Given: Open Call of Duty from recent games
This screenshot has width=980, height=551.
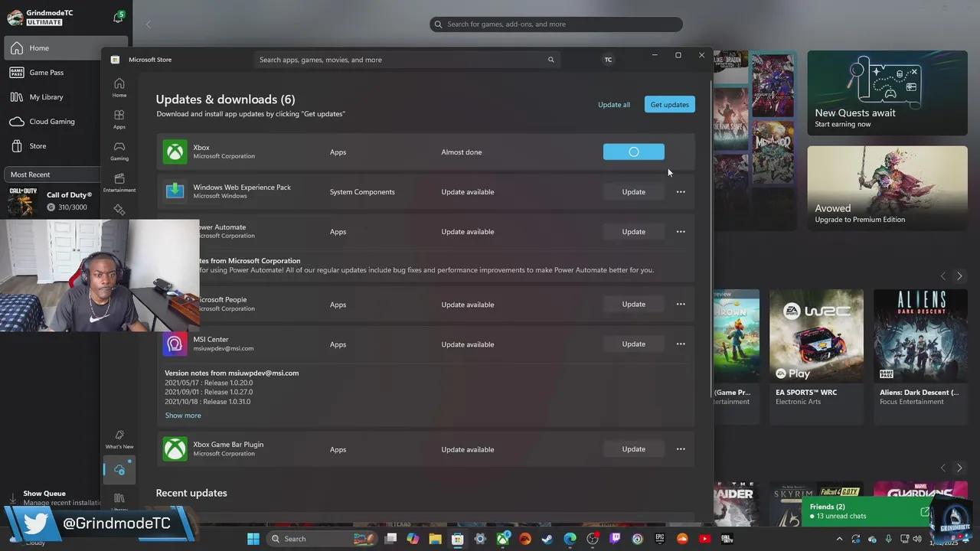Looking at the screenshot, I should point(54,201).
